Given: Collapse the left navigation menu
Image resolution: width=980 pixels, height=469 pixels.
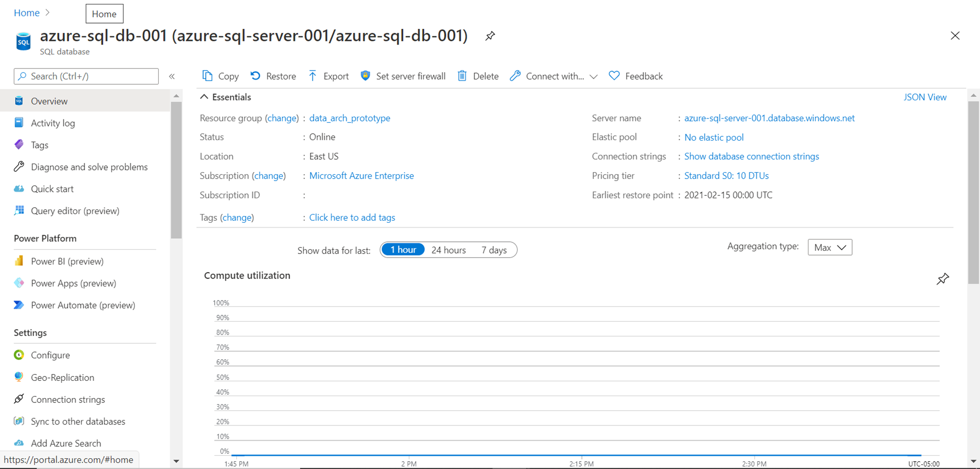Looking at the screenshot, I should 172,76.
